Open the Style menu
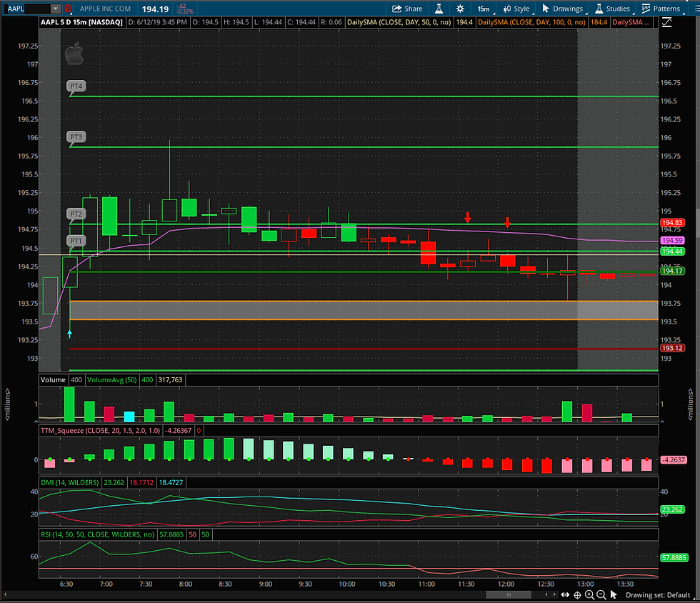Viewport: 700px width, 603px height. pos(516,9)
